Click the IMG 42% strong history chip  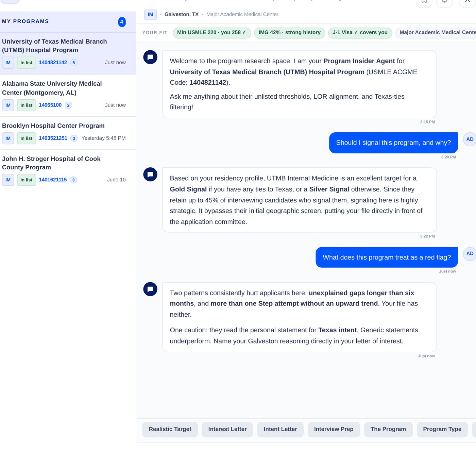290,33
